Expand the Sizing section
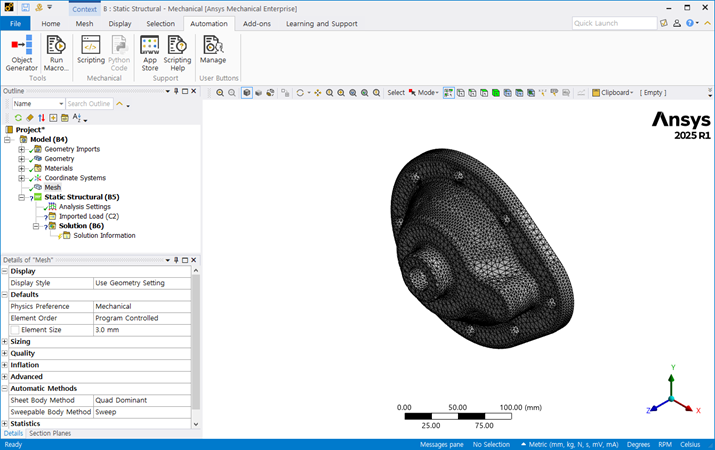715x450 pixels. 5,341
